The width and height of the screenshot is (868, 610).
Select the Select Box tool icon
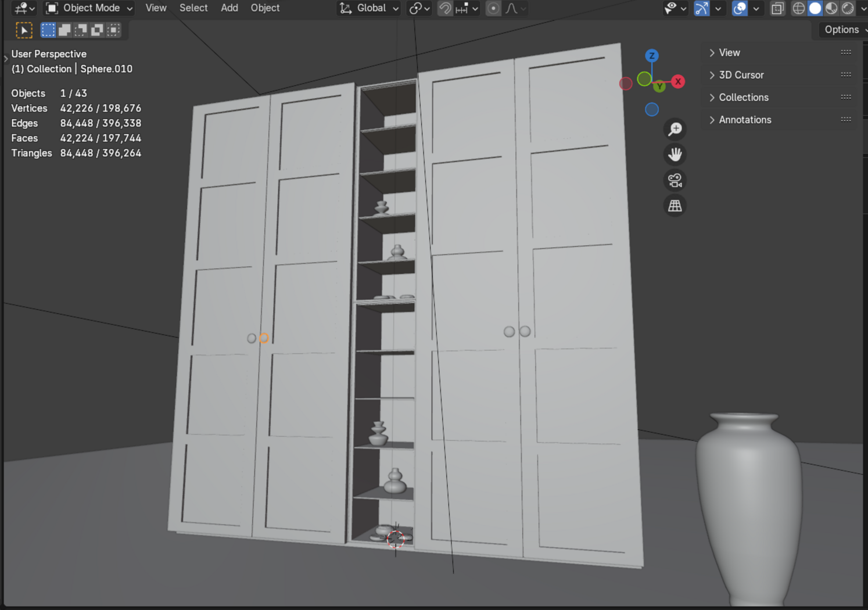click(x=24, y=30)
